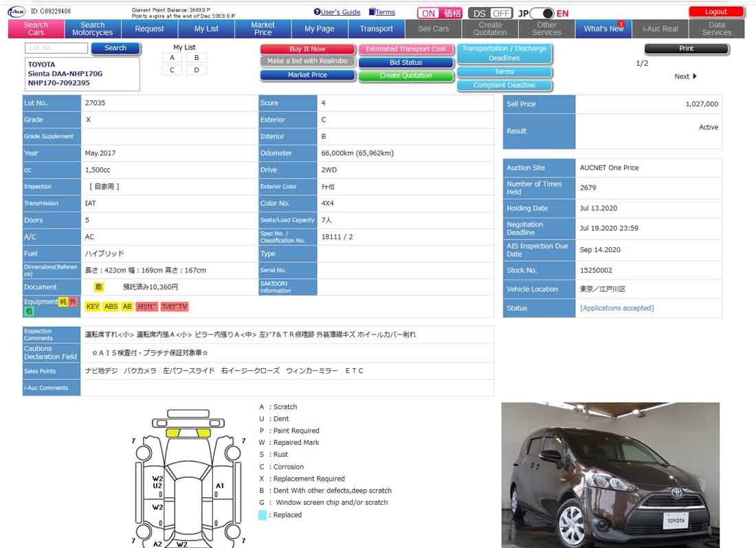Click the KEY equipment badge
756x548 pixels.
[x=93, y=307]
